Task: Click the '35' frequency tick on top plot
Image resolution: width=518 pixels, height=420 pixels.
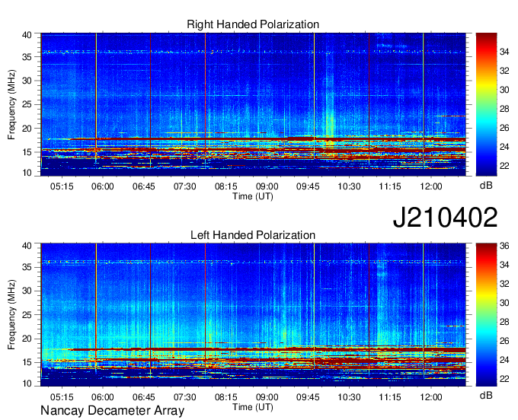Action: [27, 57]
